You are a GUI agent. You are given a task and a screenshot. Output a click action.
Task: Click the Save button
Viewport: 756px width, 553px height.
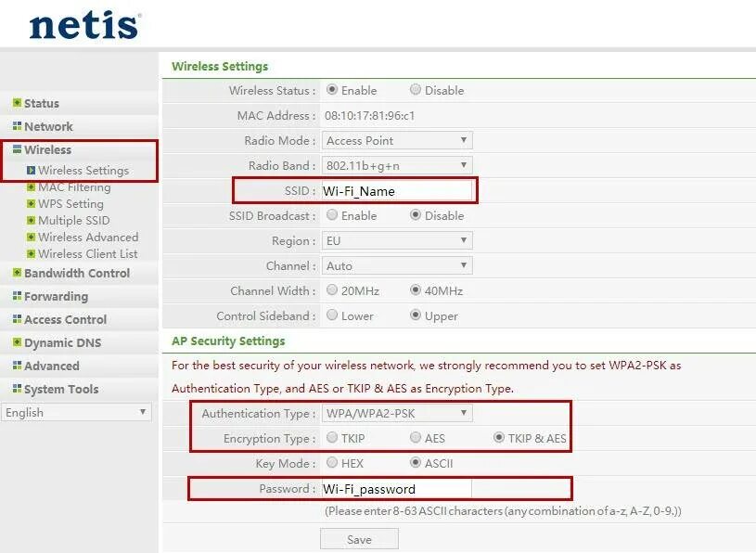click(x=359, y=539)
